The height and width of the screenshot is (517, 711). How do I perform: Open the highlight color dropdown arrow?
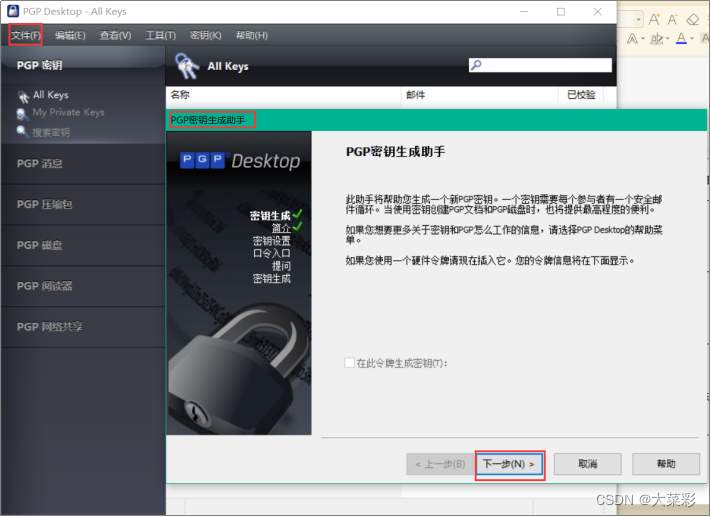pyautogui.click(x=667, y=39)
